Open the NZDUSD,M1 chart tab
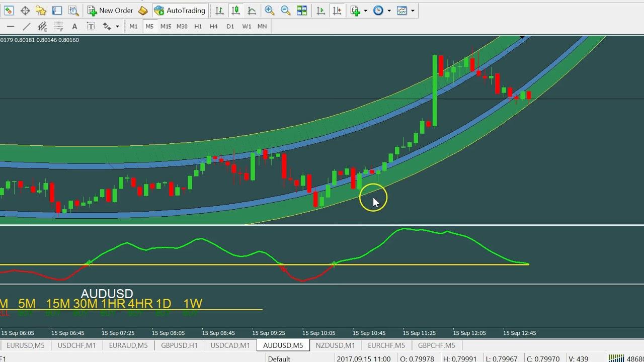This screenshot has height=362, width=644. [x=335, y=345]
